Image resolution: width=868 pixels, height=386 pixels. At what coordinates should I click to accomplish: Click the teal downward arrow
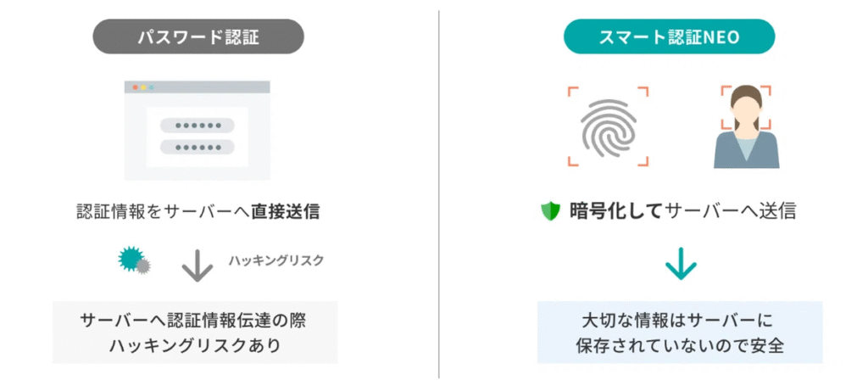[680, 266]
